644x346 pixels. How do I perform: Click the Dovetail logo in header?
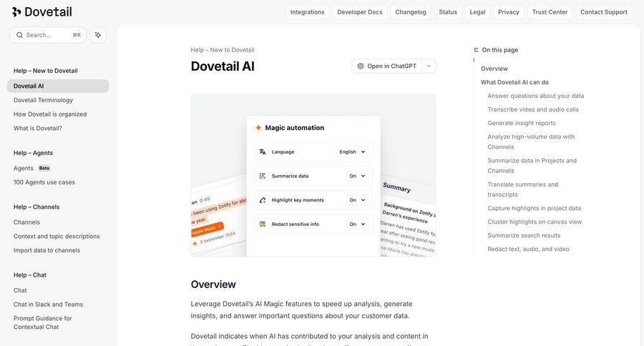[42, 12]
